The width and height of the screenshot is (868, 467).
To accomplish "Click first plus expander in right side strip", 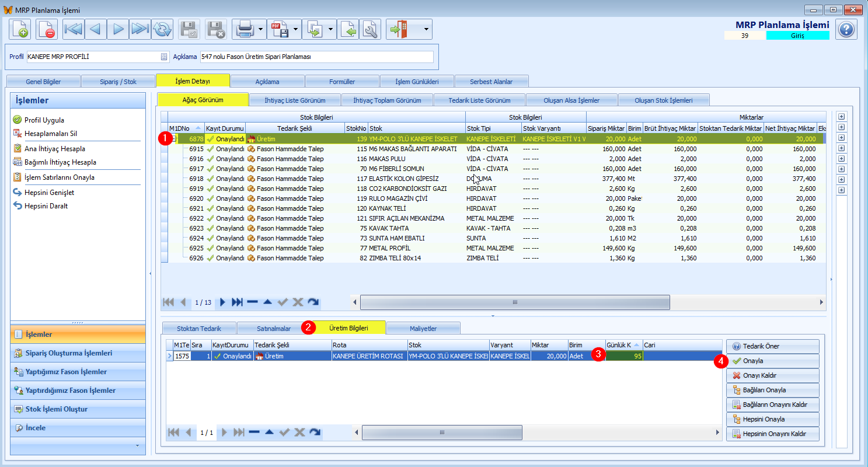I will click(x=841, y=116).
